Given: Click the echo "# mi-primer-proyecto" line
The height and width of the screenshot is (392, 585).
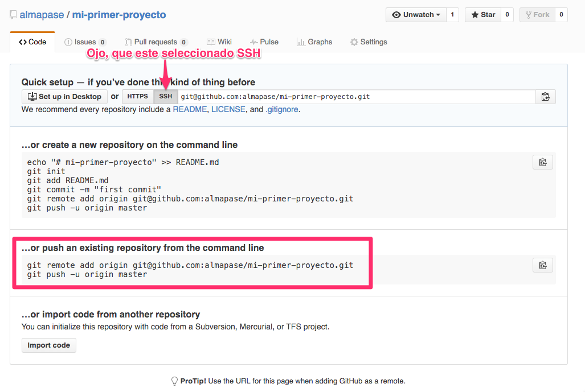Looking at the screenshot, I should (122, 163).
